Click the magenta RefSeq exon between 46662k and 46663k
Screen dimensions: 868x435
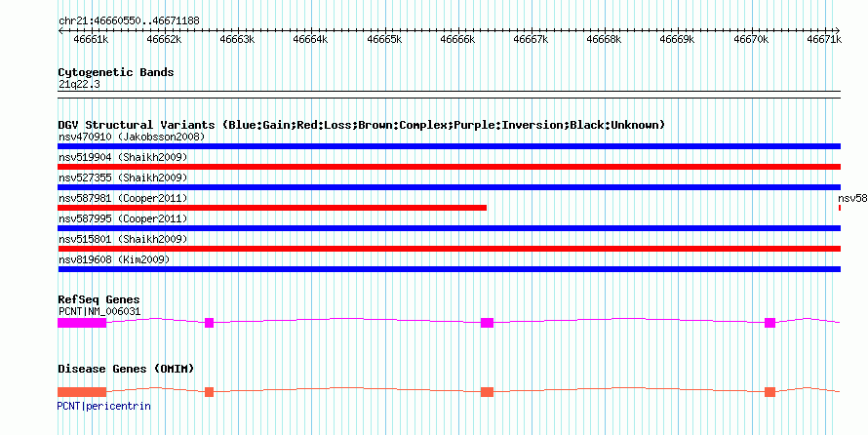[x=210, y=323]
